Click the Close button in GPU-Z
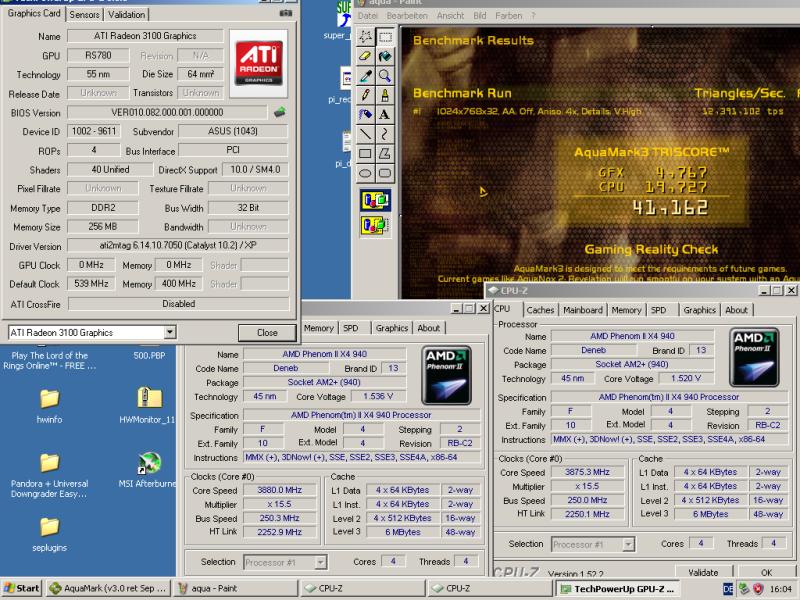 (267, 333)
